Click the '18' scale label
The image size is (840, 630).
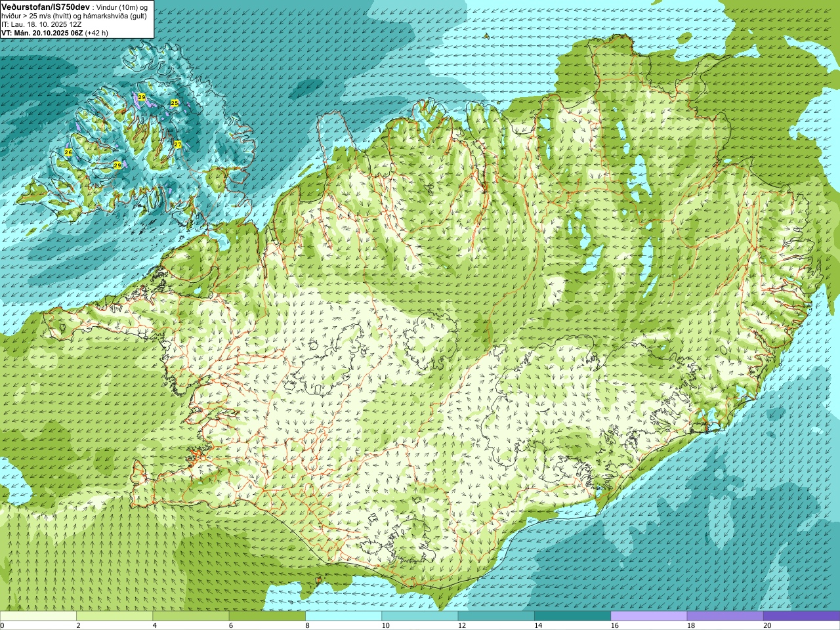(x=691, y=625)
